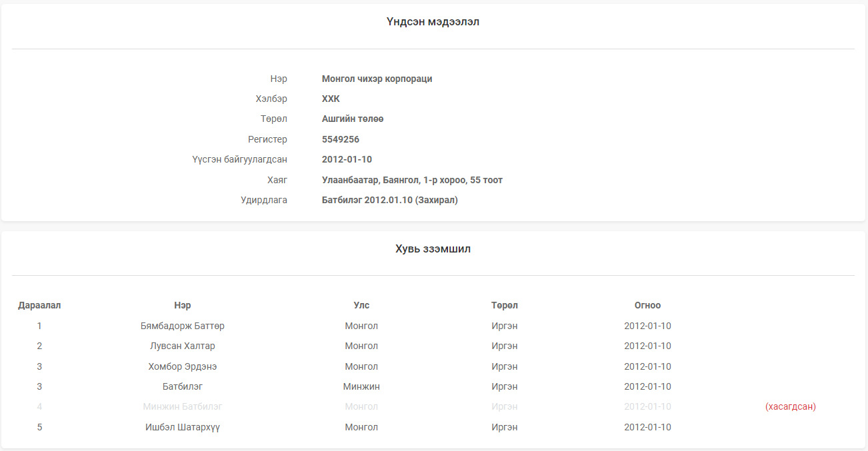Viewport: 868px width, 451px height.
Task: Select register number 5549256
Action: (x=340, y=139)
